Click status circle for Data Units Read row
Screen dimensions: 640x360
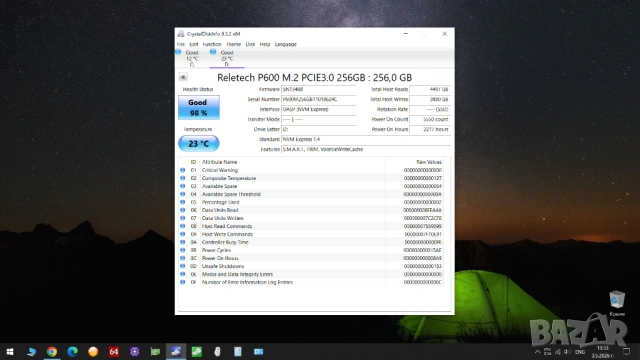click(182, 210)
